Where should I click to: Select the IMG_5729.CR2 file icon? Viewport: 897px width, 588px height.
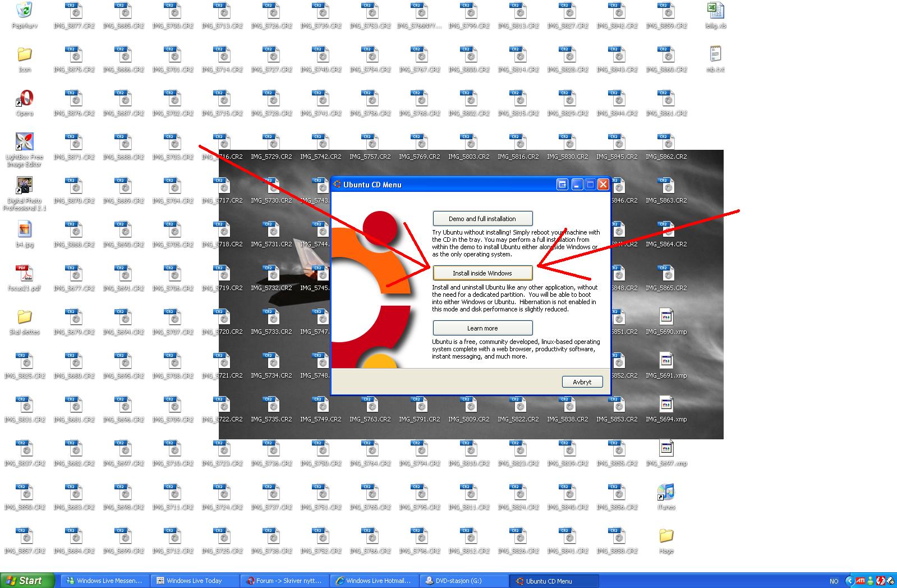[x=272, y=142]
